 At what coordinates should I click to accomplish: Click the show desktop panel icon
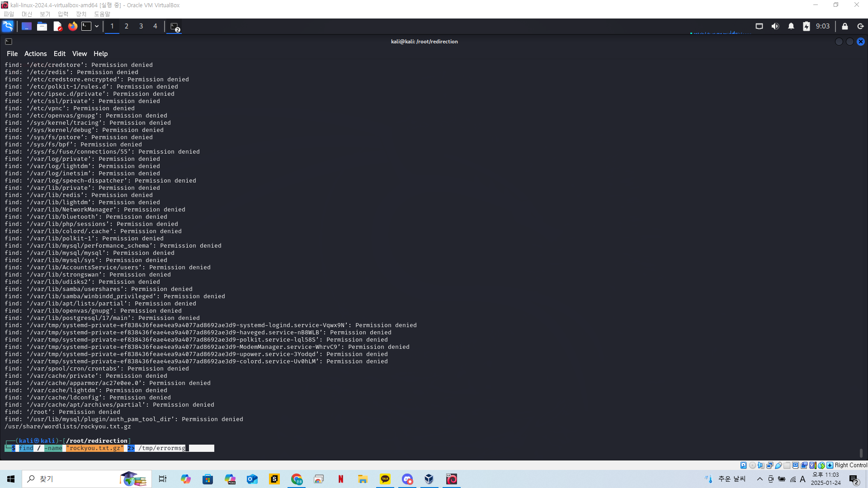coord(27,26)
